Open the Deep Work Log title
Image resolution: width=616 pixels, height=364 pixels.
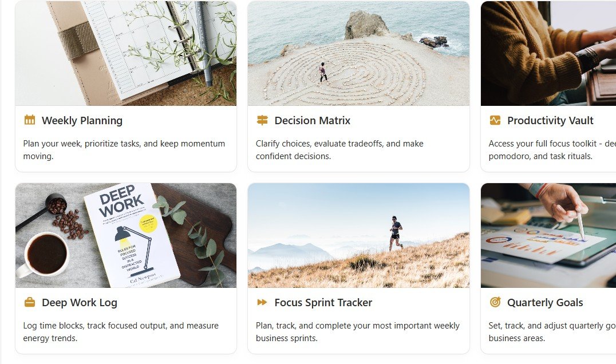click(80, 303)
